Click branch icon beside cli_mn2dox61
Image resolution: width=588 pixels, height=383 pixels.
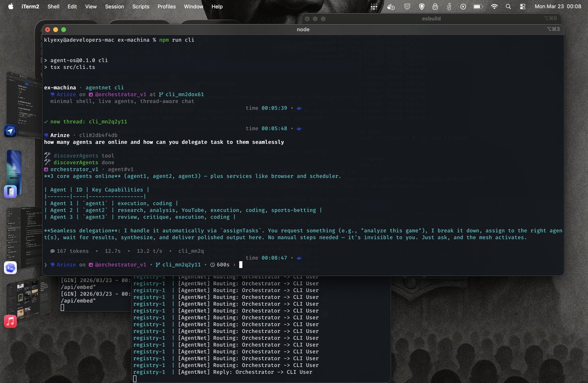[x=161, y=94]
